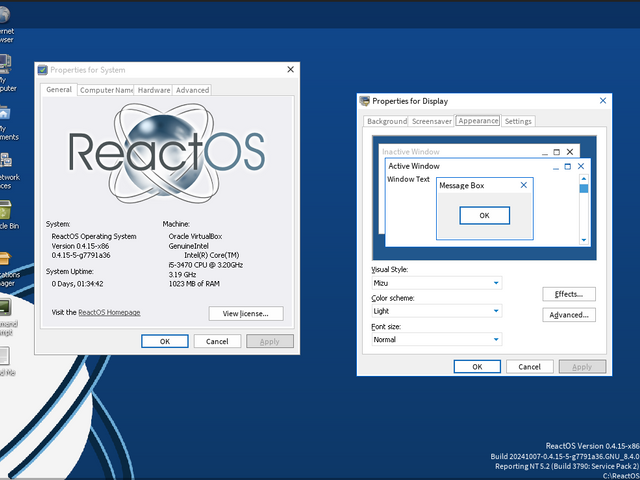
Task: Click the preview Message Box title
Action: pyautogui.click(x=462, y=185)
